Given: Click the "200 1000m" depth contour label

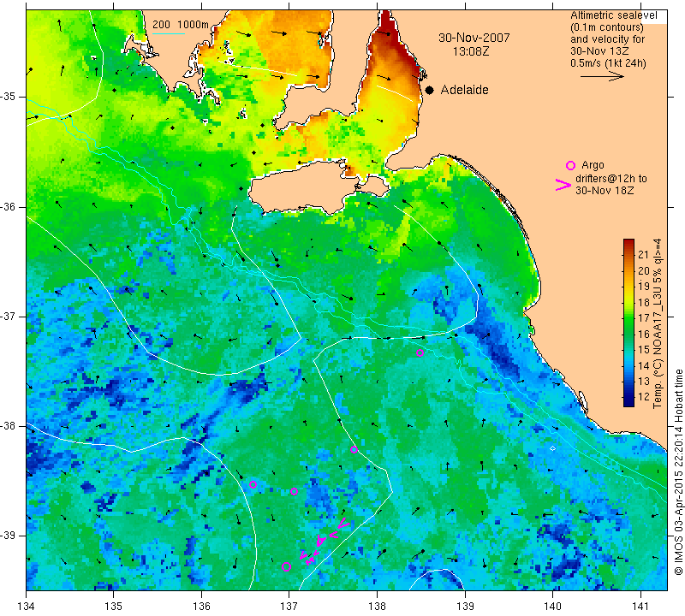Looking at the screenshot, I should [x=181, y=25].
